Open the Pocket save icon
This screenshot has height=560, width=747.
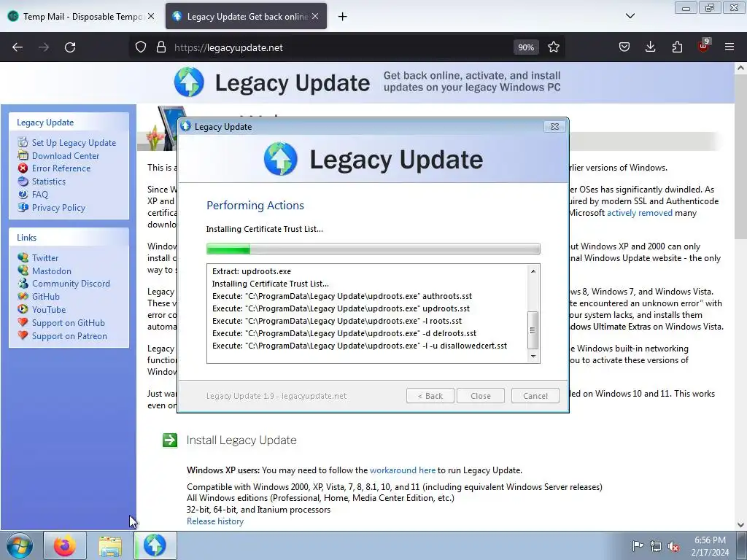coord(624,47)
